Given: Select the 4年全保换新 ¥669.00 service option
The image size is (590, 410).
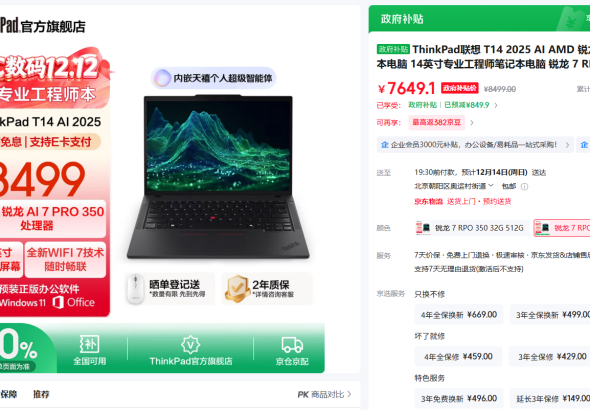Looking at the screenshot, I should pos(459,314).
